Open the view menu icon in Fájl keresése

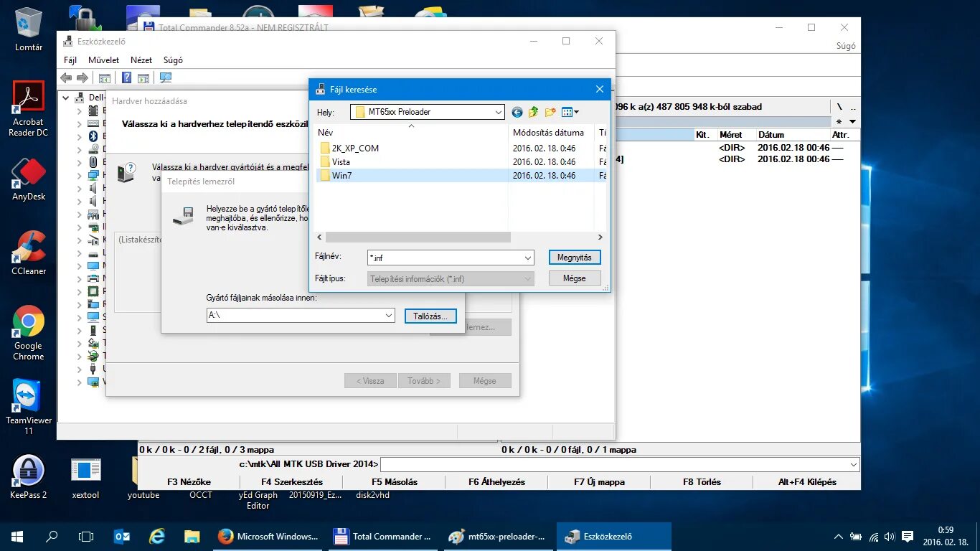click(570, 112)
